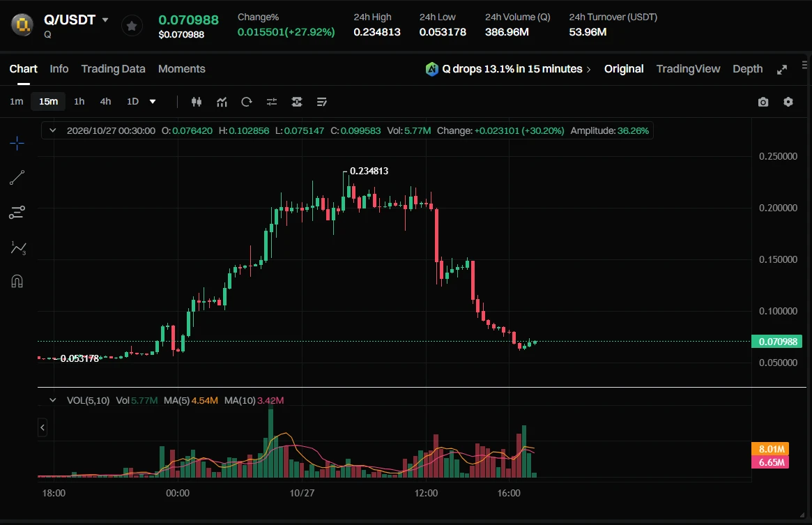Click the 24h Volume (Q) value 386.96M
This screenshot has height=525, width=812.
(x=507, y=32)
